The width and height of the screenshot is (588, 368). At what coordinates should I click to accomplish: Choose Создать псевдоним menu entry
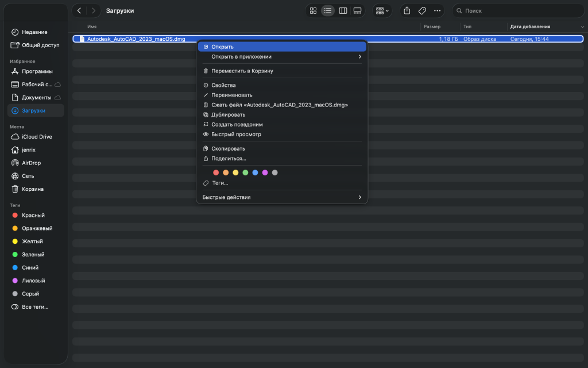[282, 124]
